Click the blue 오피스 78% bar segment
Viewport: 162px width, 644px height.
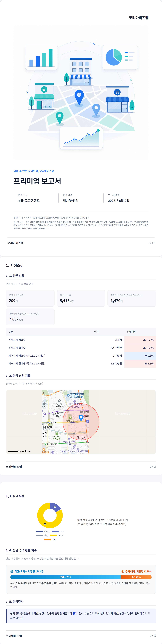(x=65, y=577)
